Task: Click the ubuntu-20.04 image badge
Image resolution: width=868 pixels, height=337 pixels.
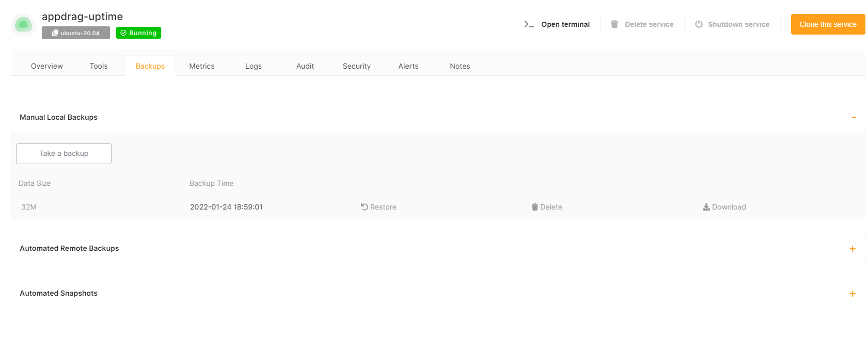Action: (x=76, y=33)
